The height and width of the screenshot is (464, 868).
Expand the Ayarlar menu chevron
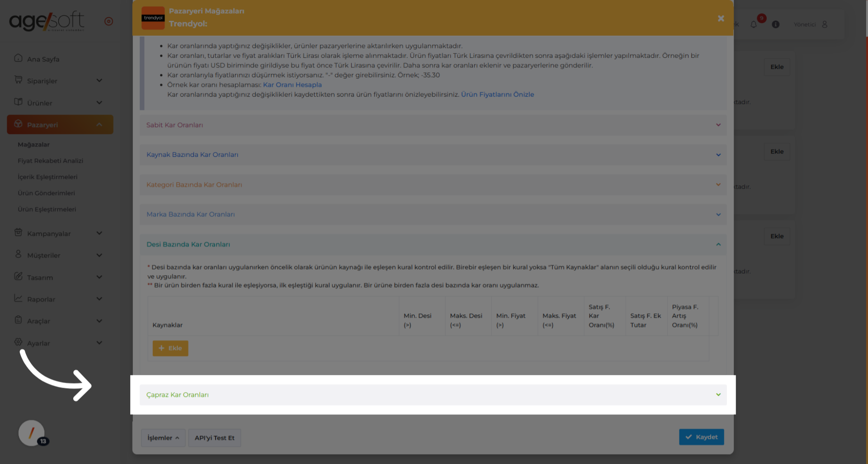tap(99, 342)
